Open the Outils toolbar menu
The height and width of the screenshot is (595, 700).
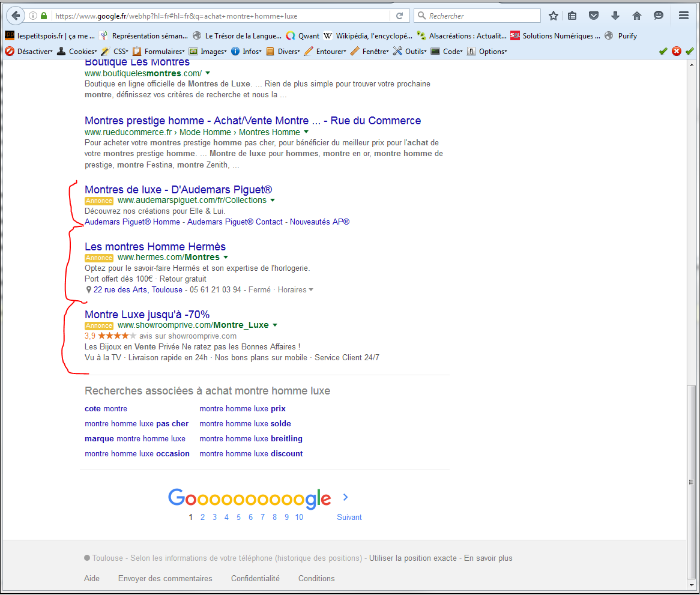coord(410,51)
